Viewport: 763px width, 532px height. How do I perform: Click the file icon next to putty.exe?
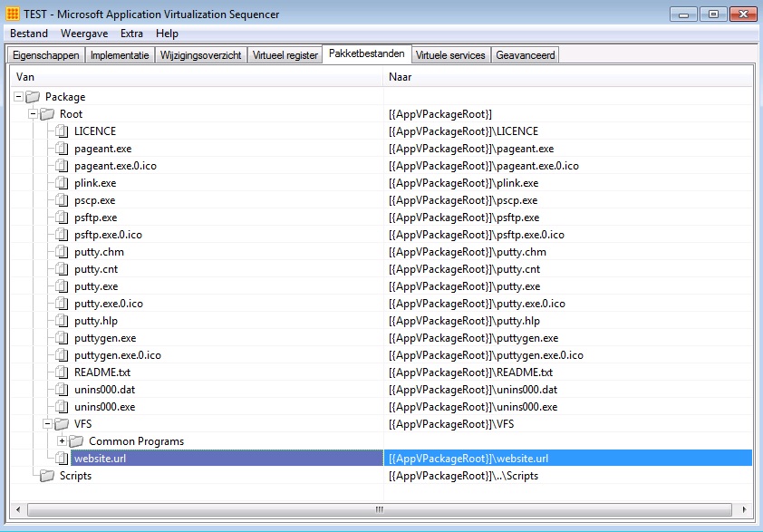[x=62, y=286]
